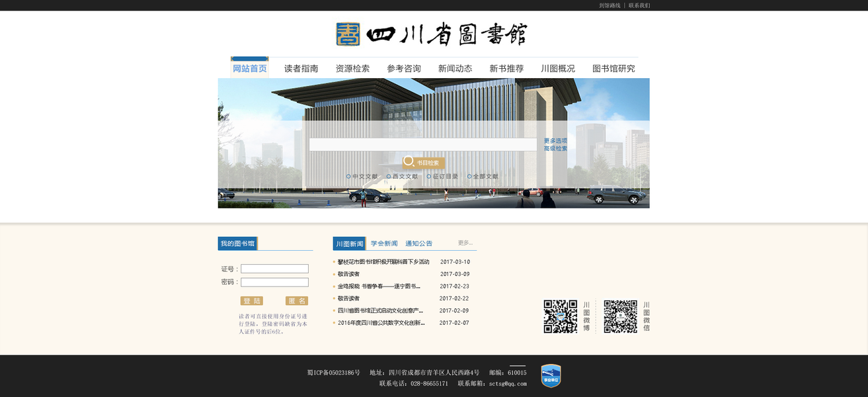Viewport: 868px width, 397px height.
Task: Select the 西文文献 radio option
Action: click(389, 177)
